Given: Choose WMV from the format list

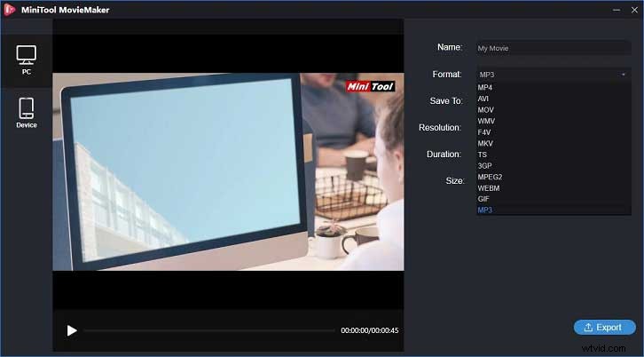Looking at the screenshot, I should (554, 121).
